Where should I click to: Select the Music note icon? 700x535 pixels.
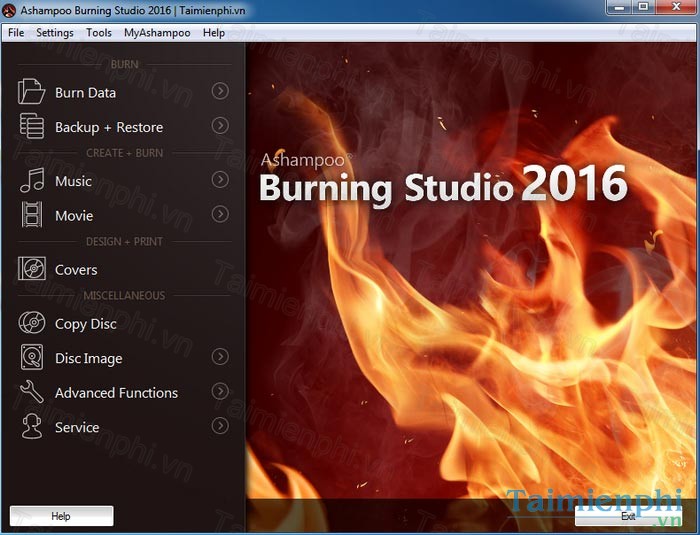pyautogui.click(x=32, y=181)
